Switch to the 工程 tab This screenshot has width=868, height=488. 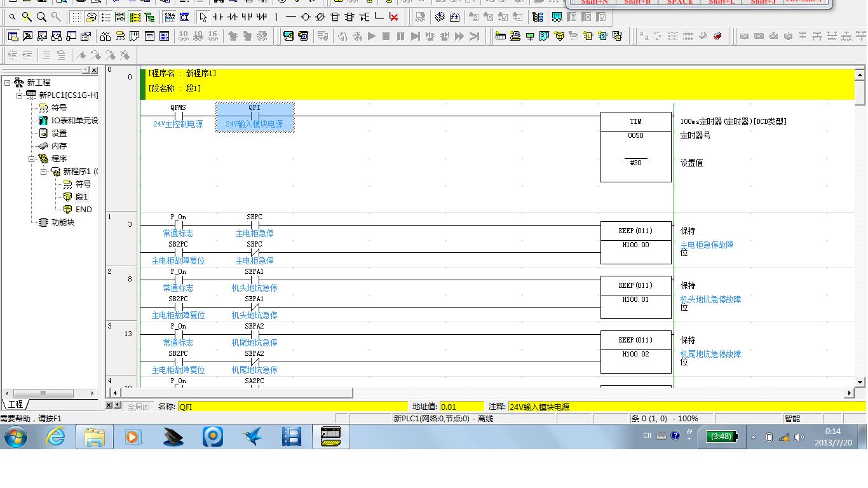click(15, 405)
